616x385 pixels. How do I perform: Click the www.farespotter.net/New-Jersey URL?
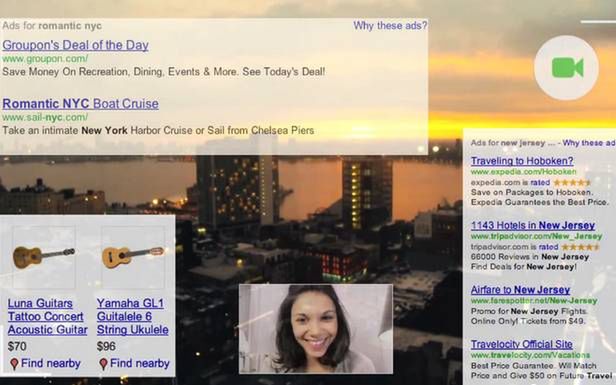coord(534,301)
